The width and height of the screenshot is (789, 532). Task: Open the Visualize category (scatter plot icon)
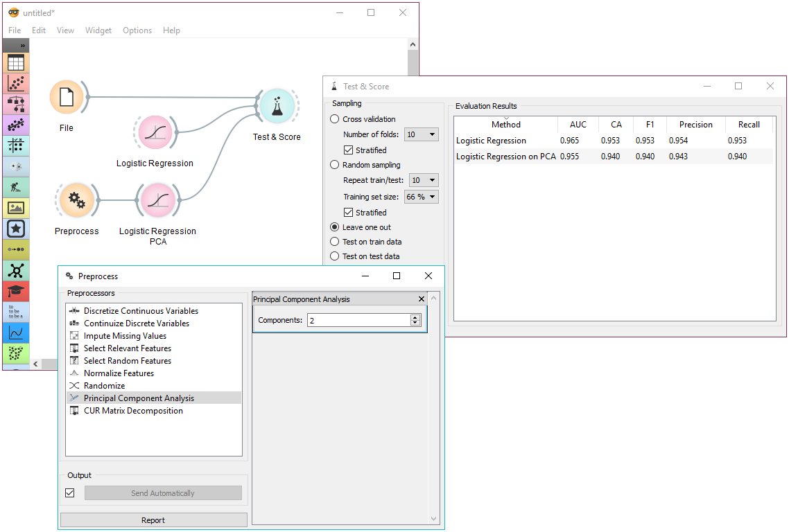pyautogui.click(x=15, y=83)
